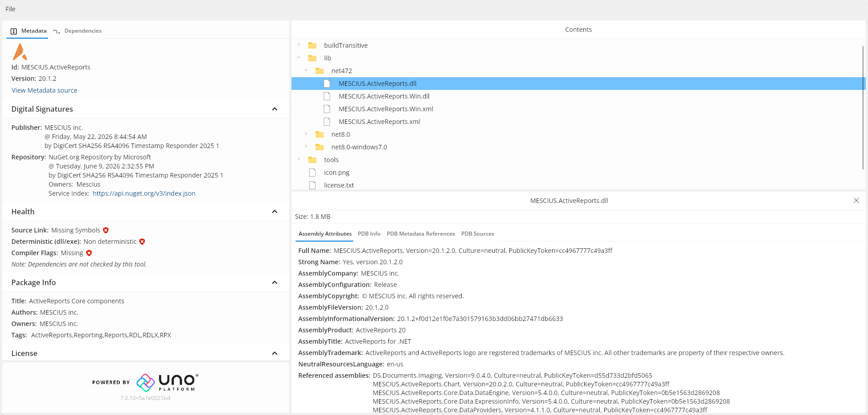Click the Dependencies tab icon
Screen dimensions: 868x415
tap(57, 31)
